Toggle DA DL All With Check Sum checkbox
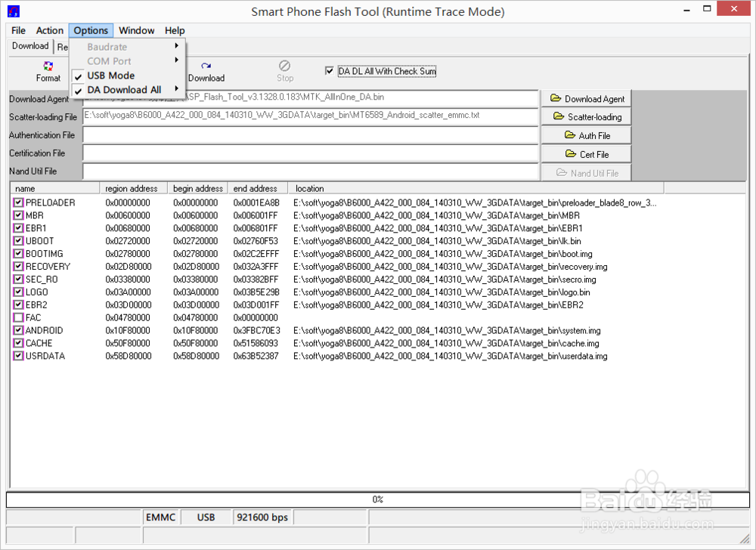 tap(330, 71)
